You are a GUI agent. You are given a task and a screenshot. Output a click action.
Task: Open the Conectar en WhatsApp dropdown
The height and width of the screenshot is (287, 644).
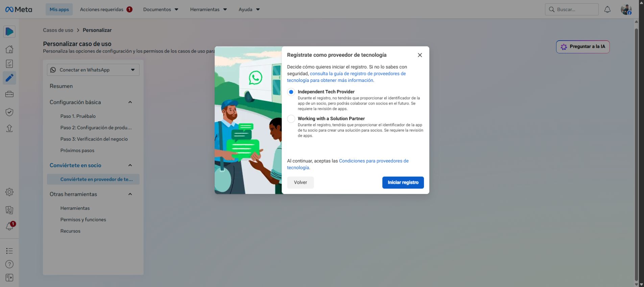93,70
